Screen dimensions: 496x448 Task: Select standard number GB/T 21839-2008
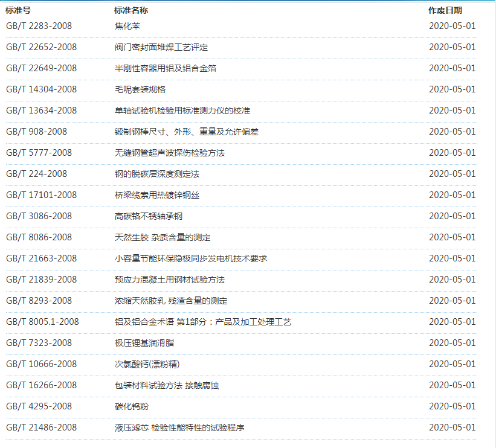pyautogui.click(x=41, y=280)
